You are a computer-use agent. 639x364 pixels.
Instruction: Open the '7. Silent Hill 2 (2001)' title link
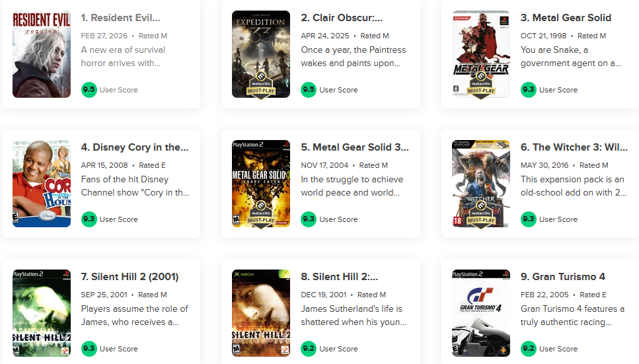pos(130,277)
